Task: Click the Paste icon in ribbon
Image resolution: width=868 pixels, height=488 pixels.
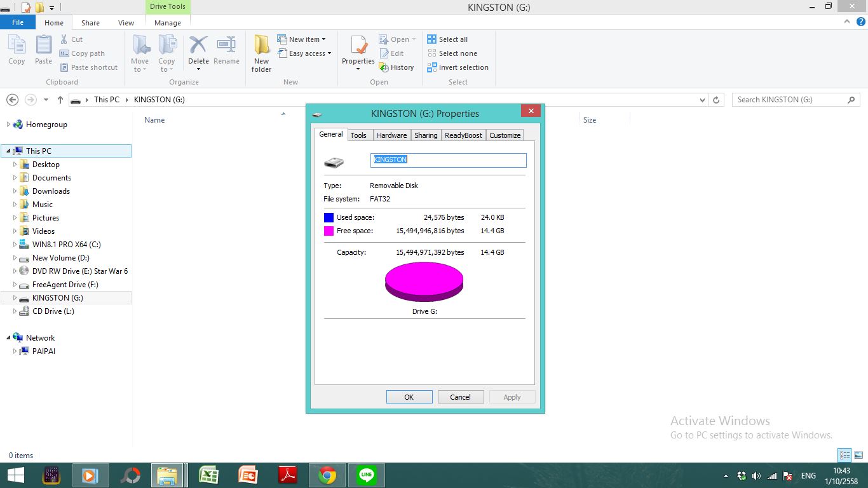Action: (x=43, y=46)
